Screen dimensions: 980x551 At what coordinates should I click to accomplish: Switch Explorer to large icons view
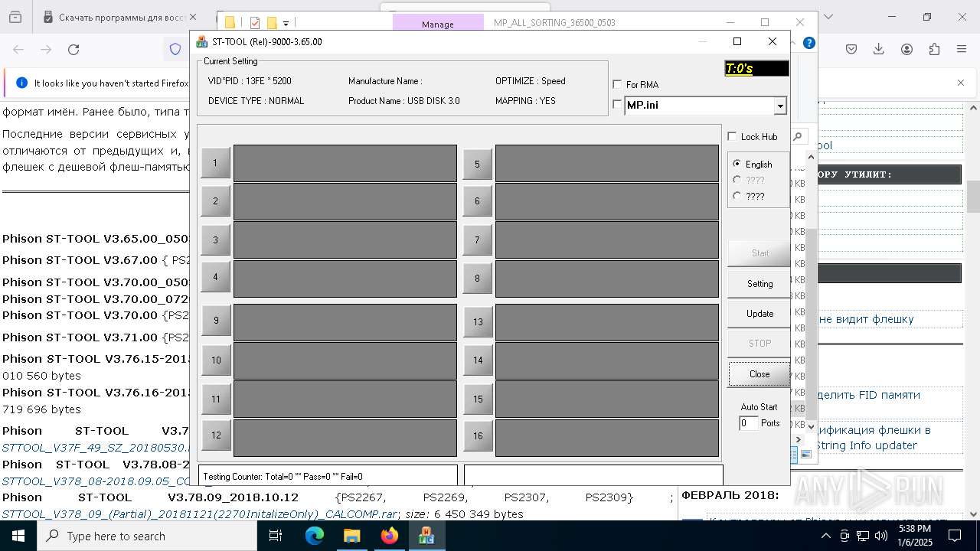(x=805, y=455)
